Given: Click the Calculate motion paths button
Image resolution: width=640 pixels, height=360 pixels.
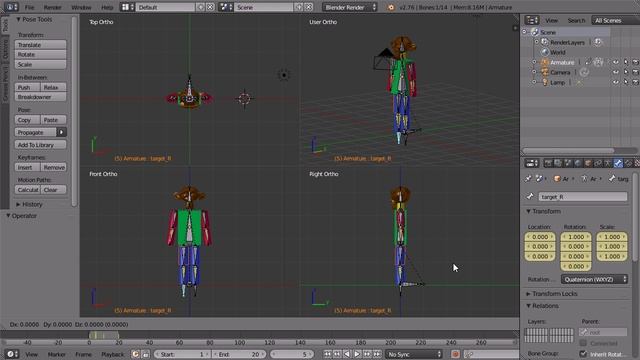Looking at the screenshot, I should point(27,190).
